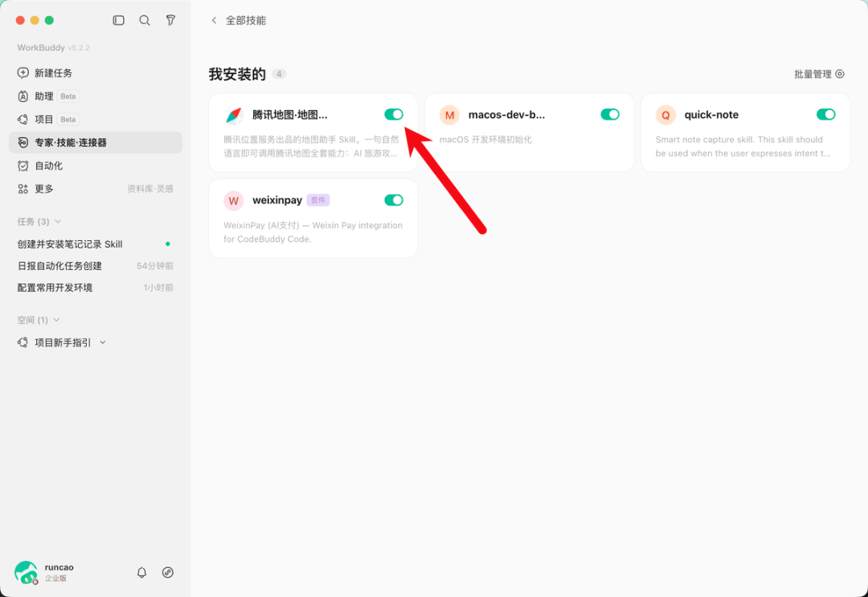Open the 自动化 sidebar item
Viewport: 868px width, 597px height.
coord(95,166)
